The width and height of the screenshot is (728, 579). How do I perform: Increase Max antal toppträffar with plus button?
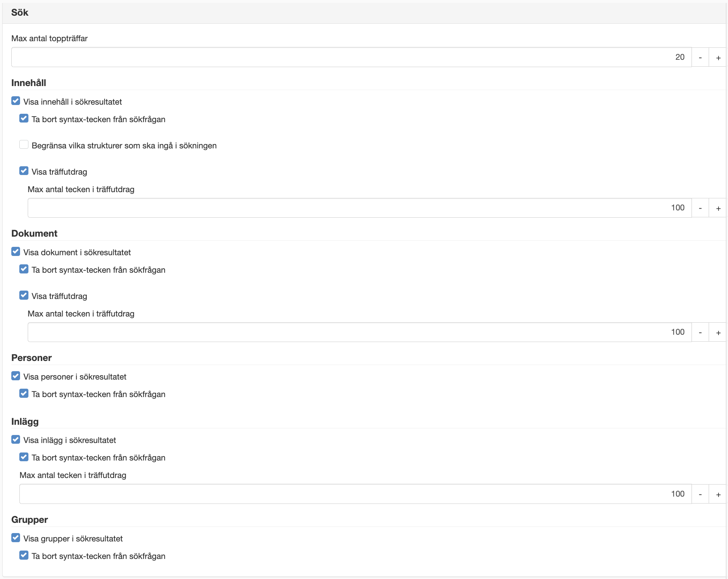tap(718, 57)
